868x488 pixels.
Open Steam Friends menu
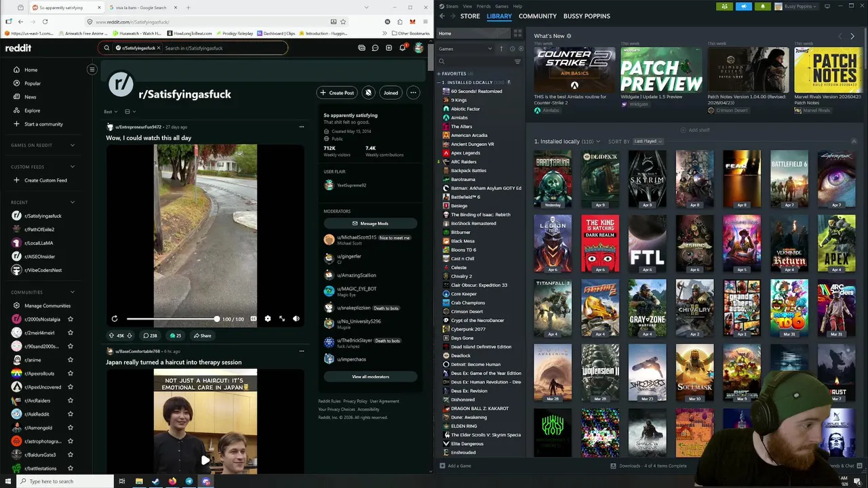click(x=484, y=6)
